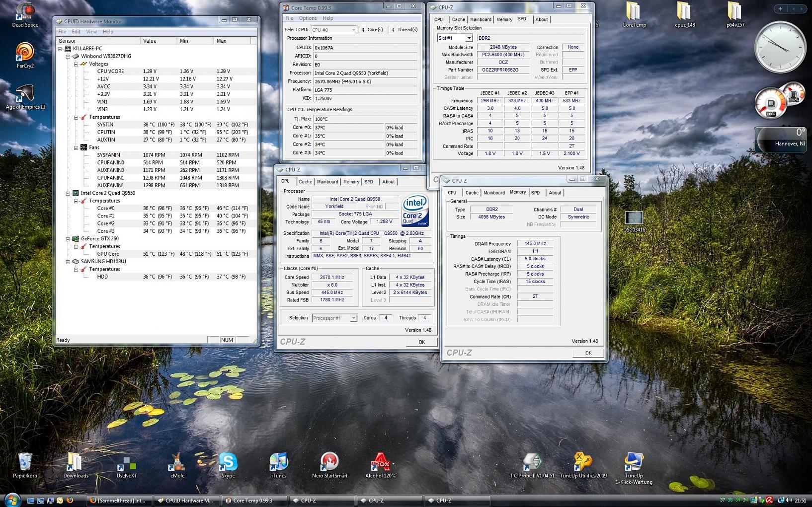Image resolution: width=812 pixels, height=507 pixels.
Task: Open the Skype desktop icon
Action: (228, 465)
